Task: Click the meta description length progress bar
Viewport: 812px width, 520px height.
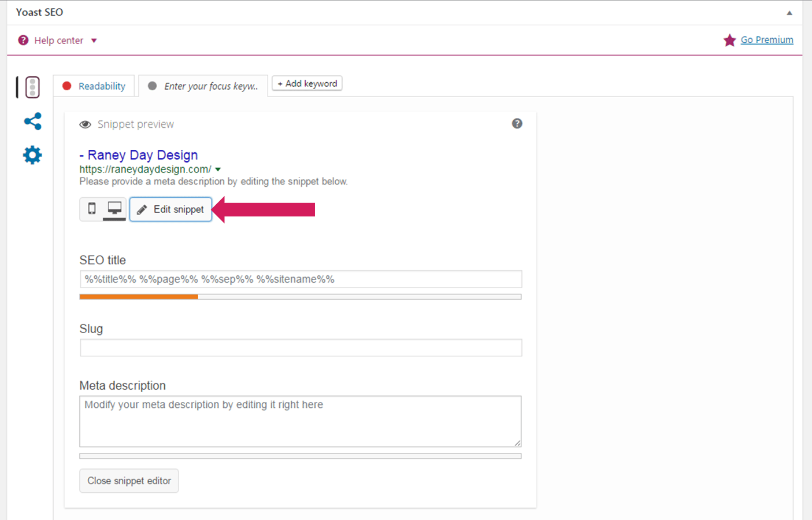Action: point(301,456)
